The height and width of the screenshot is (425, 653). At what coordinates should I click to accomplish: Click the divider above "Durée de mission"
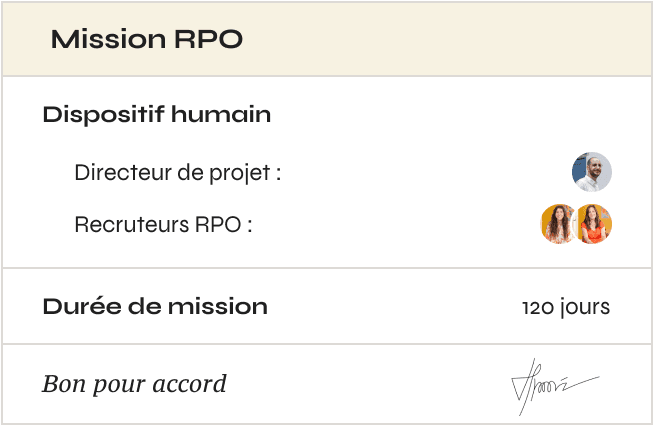(x=326, y=268)
